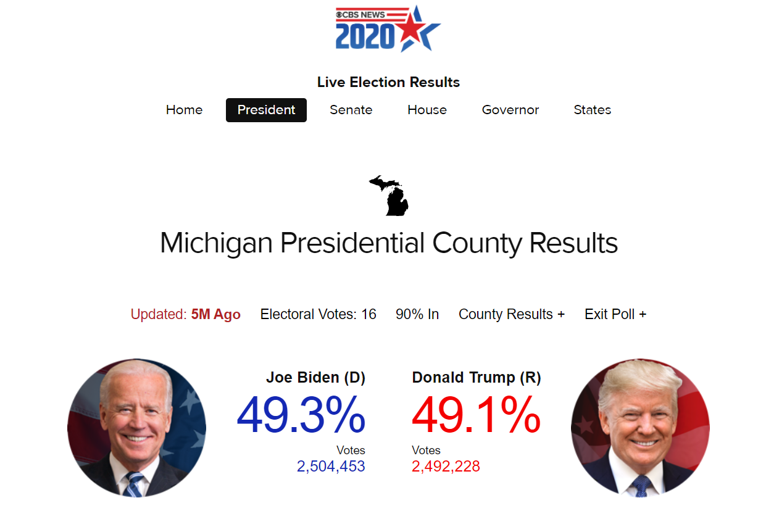Click Biden's 49.3% percentage
This screenshot has width=779, height=532.
301,416
